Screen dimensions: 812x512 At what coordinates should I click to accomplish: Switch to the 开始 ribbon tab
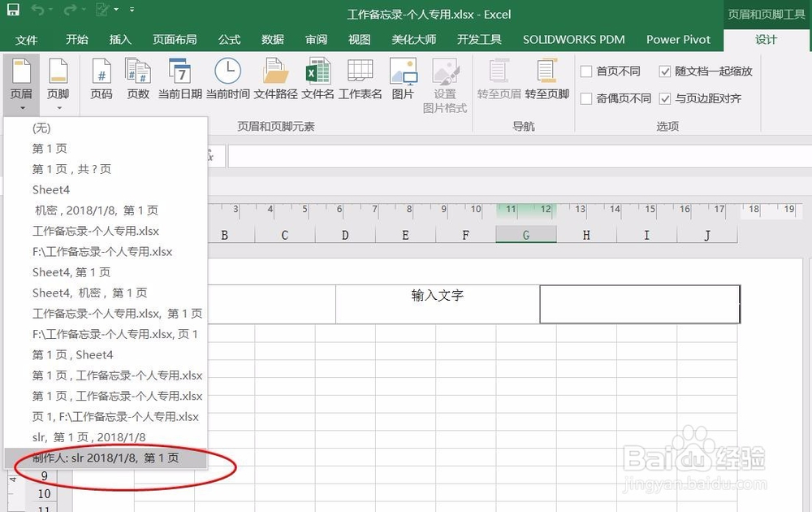pos(76,39)
